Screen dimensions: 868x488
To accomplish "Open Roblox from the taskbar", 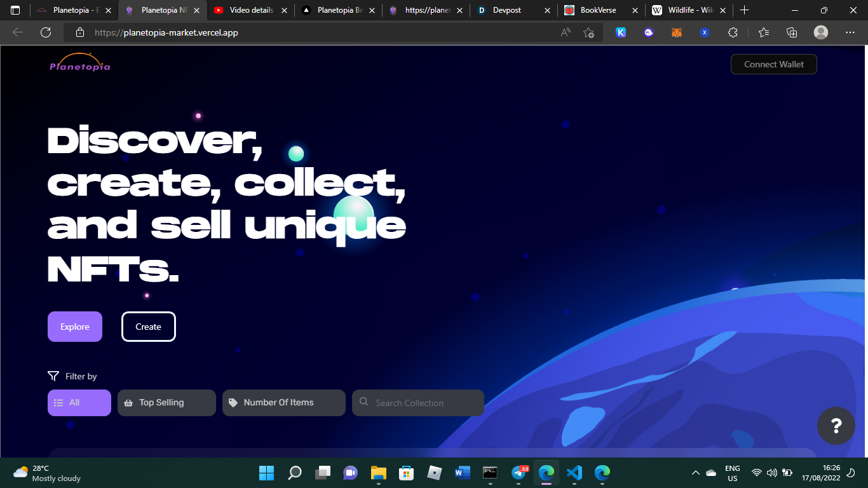I will click(435, 473).
